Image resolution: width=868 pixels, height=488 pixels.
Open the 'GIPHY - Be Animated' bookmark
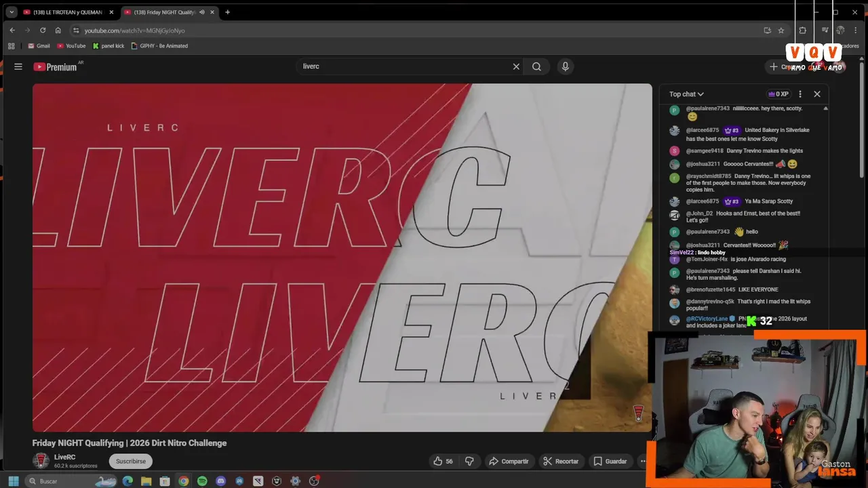click(x=159, y=46)
